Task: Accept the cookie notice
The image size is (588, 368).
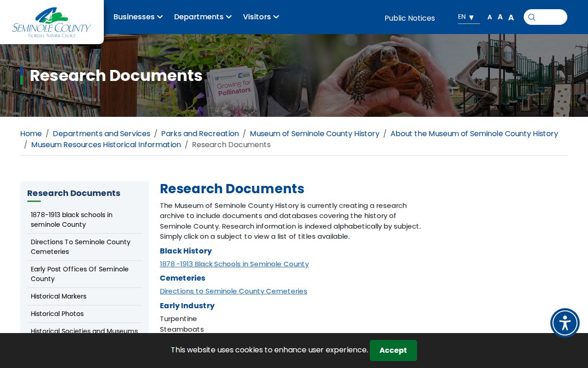Action: coord(393,351)
